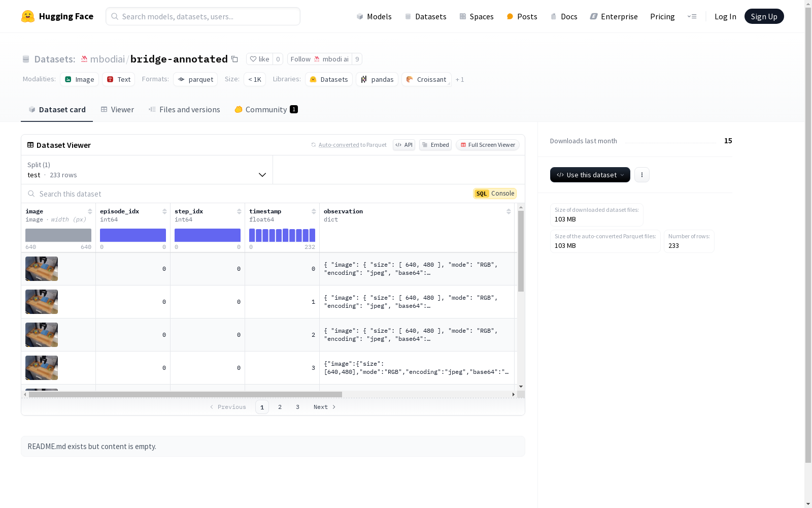Open the Embed button

435,145
